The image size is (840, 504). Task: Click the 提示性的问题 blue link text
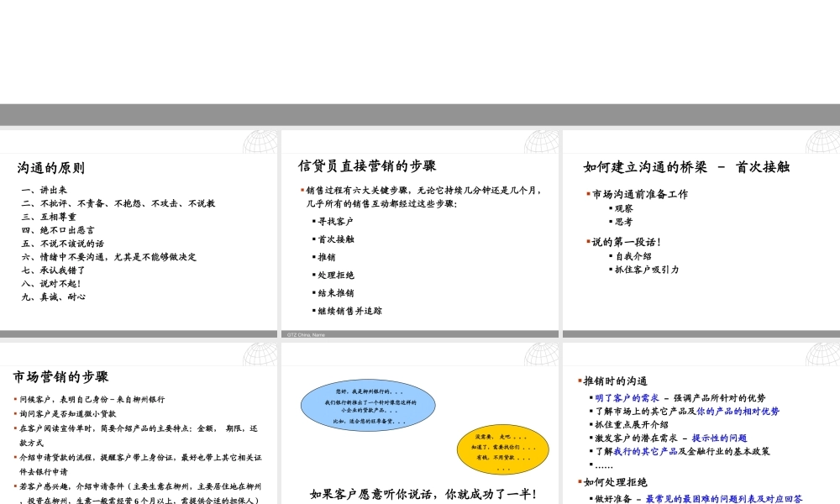pos(719,438)
